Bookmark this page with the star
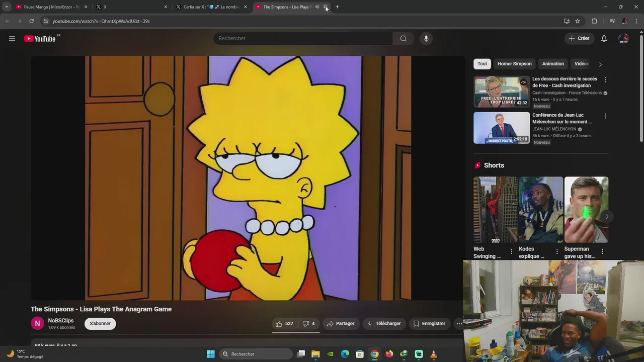Screen dimensions: 644x362 578,21
